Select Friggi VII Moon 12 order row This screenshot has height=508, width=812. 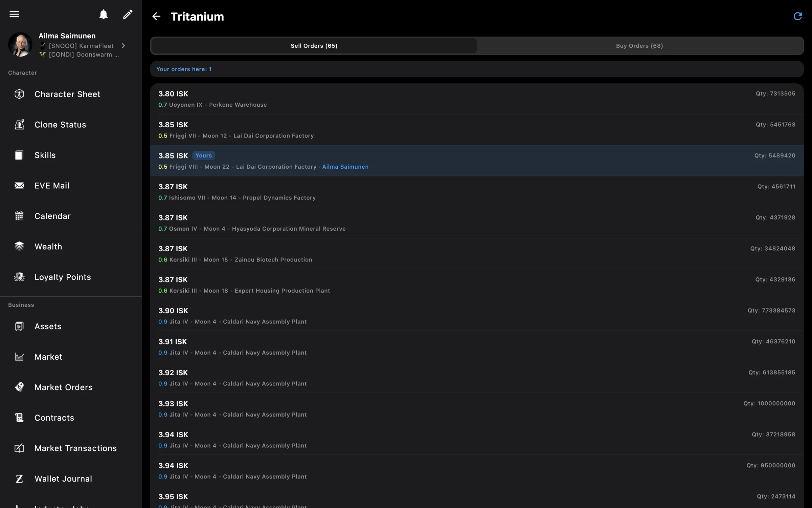click(x=477, y=130)
